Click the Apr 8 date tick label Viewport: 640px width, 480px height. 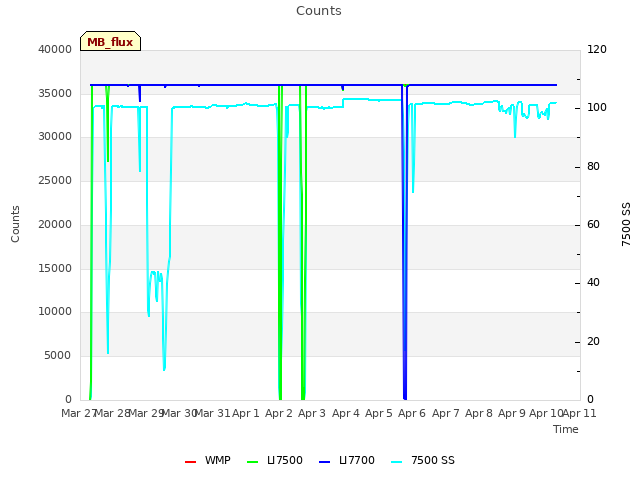[x=479, y=413]
